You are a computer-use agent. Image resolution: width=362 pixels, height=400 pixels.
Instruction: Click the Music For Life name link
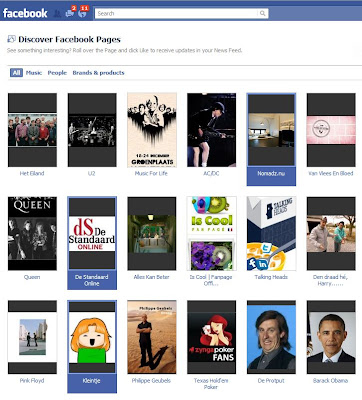click(x=151, y=173)
